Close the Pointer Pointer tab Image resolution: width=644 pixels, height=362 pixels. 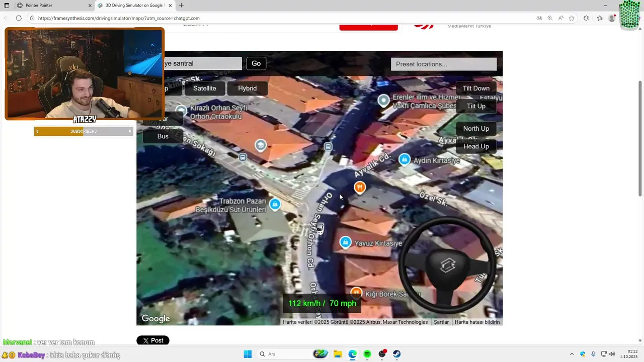(90, 6)
